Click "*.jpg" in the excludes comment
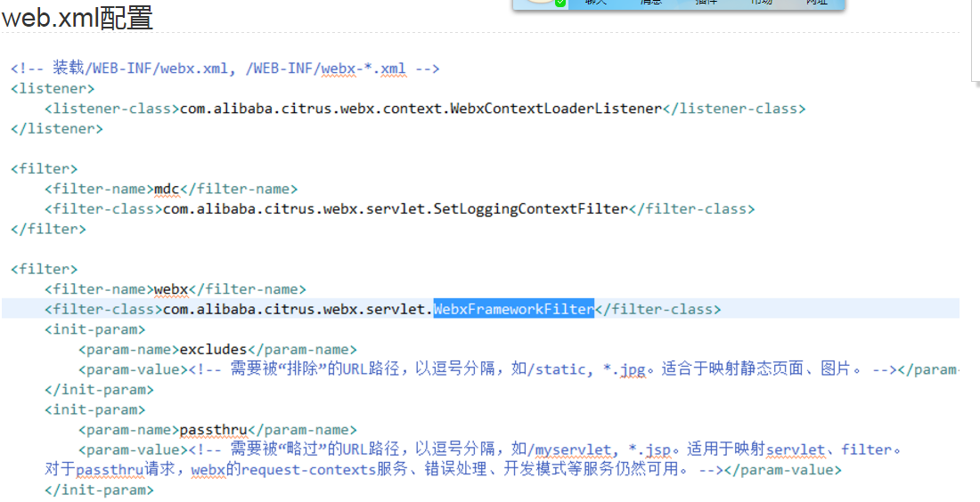Image resolution: width=980 pixels, height=502 pixels. click(624, 369)
